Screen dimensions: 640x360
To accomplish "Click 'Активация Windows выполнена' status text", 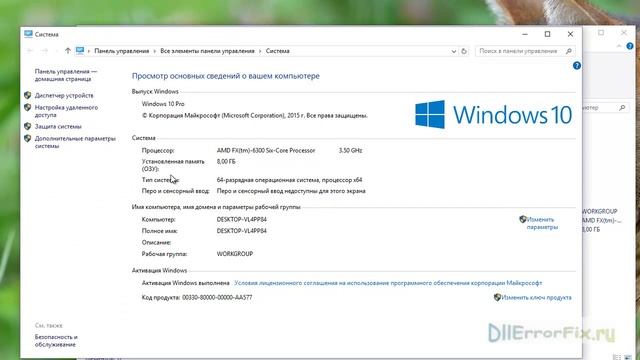I will point(185,283).
